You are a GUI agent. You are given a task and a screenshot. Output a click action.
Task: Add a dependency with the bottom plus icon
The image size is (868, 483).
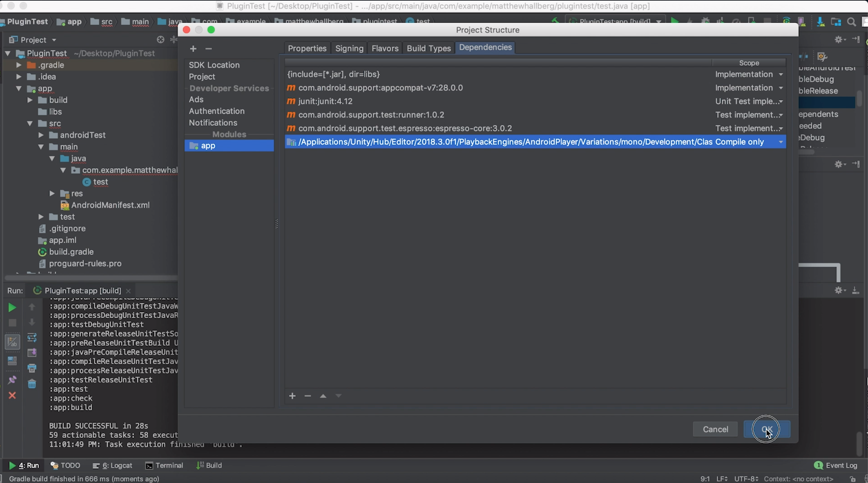292,396
